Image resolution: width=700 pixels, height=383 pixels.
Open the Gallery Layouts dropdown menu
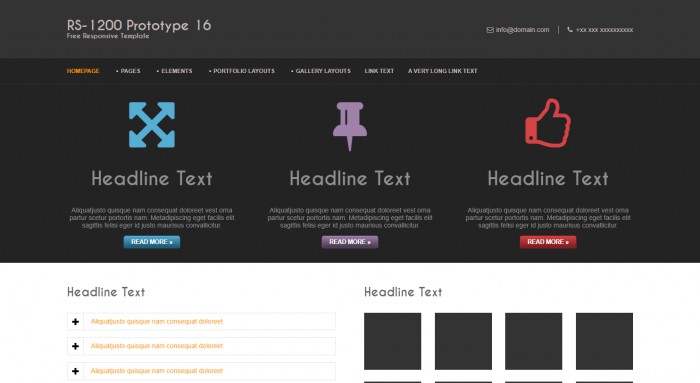click(x=321, y=71)
